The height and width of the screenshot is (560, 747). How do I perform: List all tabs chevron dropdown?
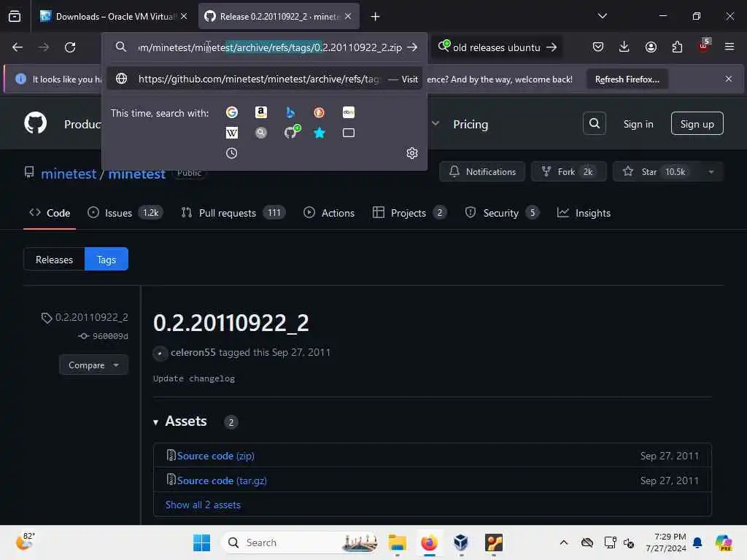(x=602, y=16)
